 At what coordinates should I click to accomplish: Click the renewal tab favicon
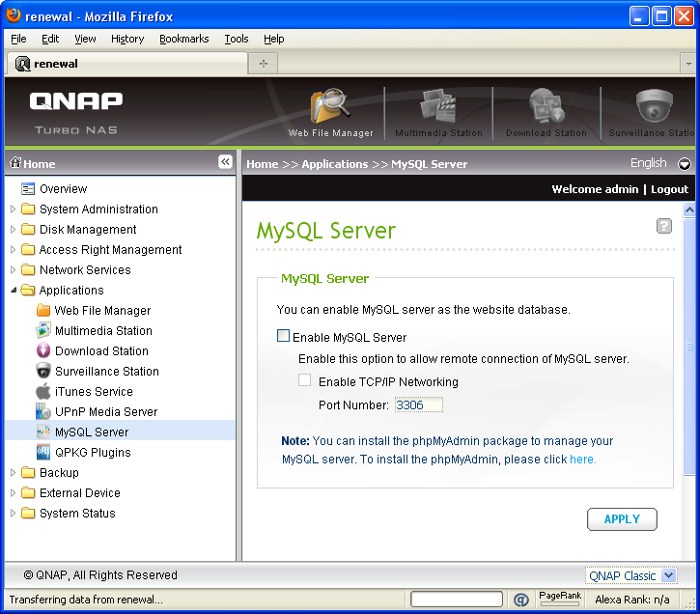click(x=22, y=64)
